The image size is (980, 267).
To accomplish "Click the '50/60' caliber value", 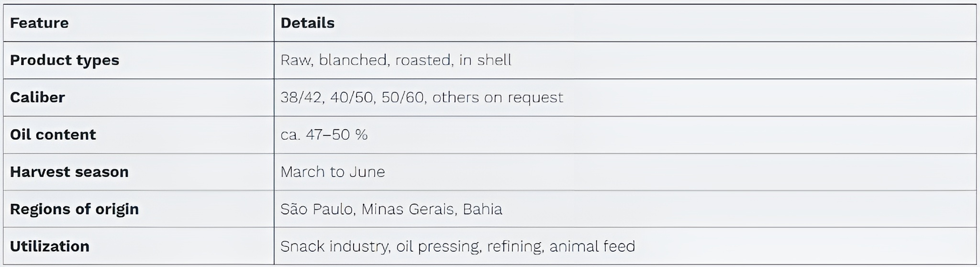I will click(402, 98).
